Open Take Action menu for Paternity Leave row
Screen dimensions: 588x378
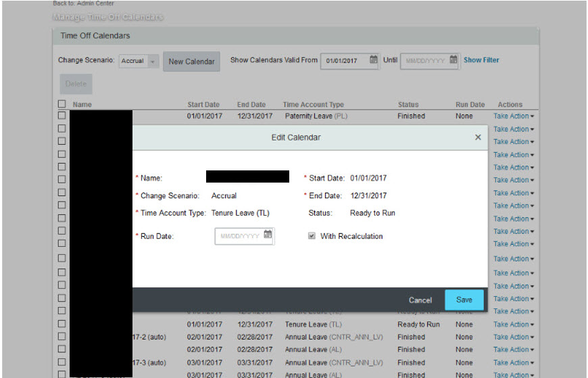(514, 116)
